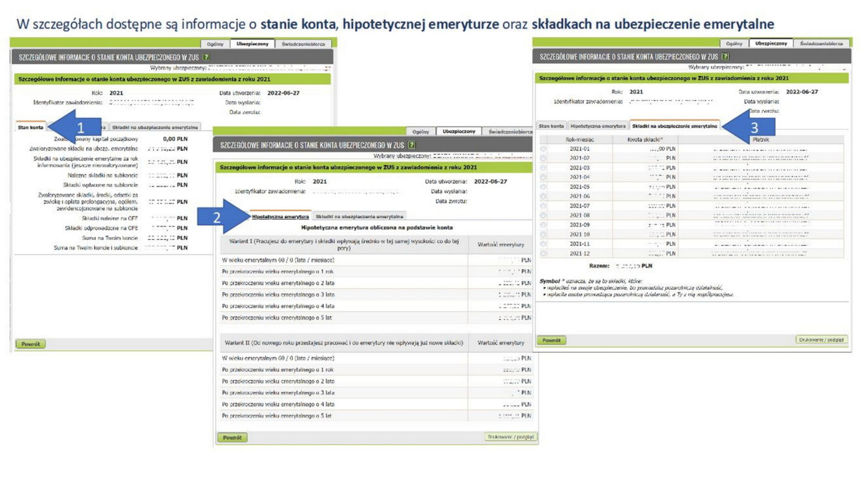Open help icon in the Stan konta window
Image resolution: width=868 pixels, height=495 pixels.
[x=206, y=56]
